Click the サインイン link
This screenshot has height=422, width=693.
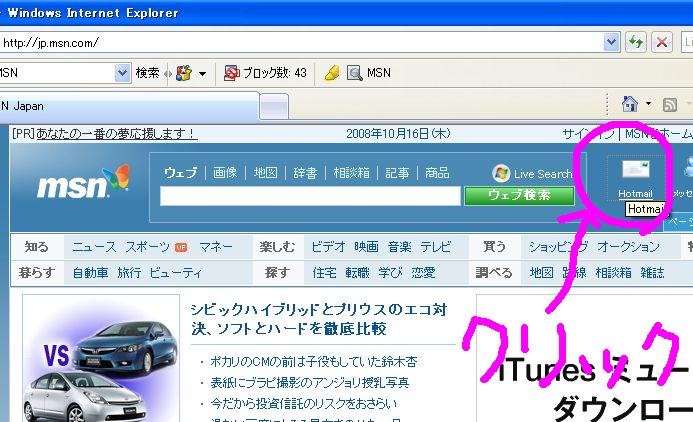(x=589, y=133)
